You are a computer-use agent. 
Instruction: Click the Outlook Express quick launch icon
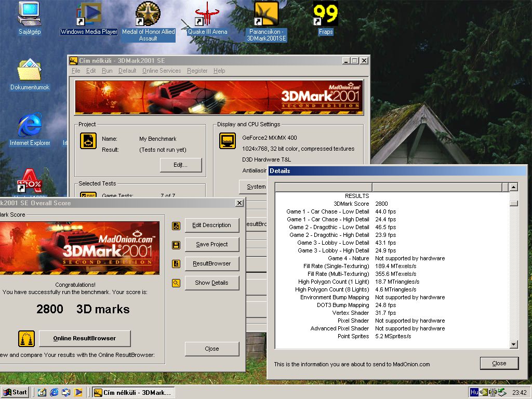pyautogui.click(x=66, y=392)
